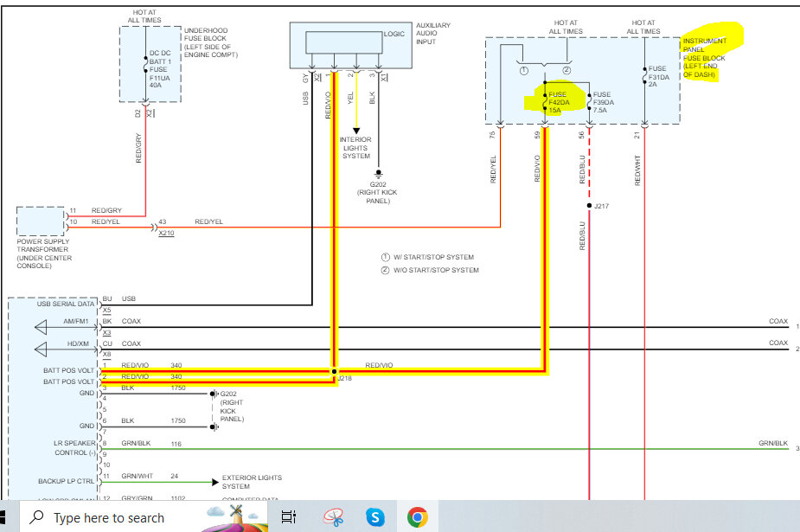Click the magnifier icon in taskbar search
This screenshot has width=800, height=532.
pos(36,517)
